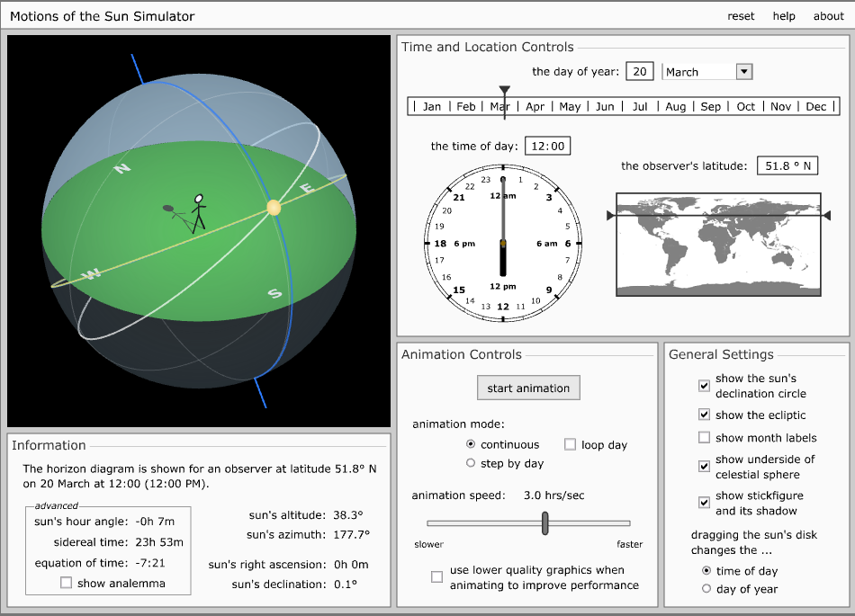Click the animation speed value 3.0 hrs/sec
Viewport: 855px width, 616px height.
(x=553, y=495)
